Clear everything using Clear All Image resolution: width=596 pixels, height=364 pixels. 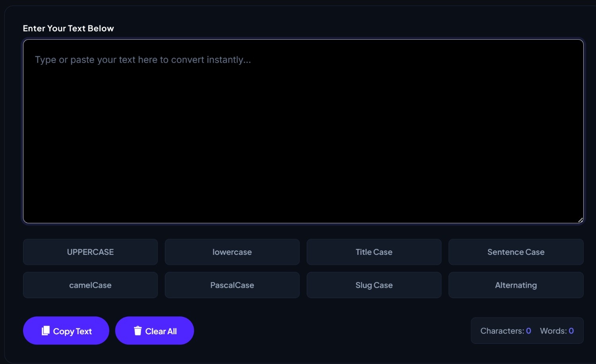tap(155, 331)
